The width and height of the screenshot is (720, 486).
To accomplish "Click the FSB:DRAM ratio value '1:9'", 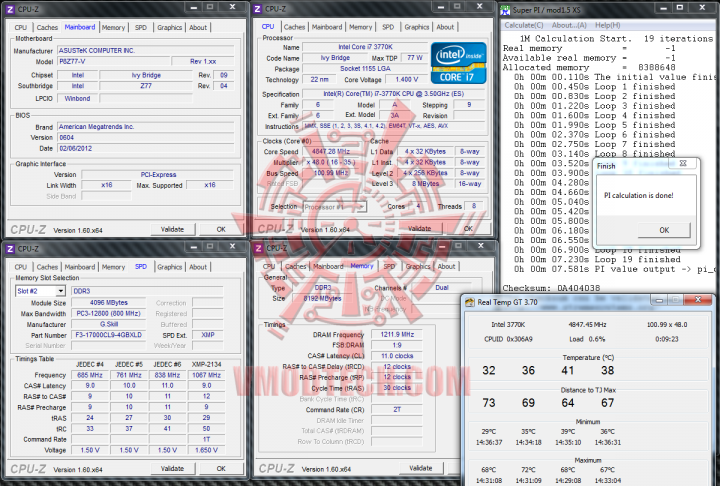I will point(397,345).
